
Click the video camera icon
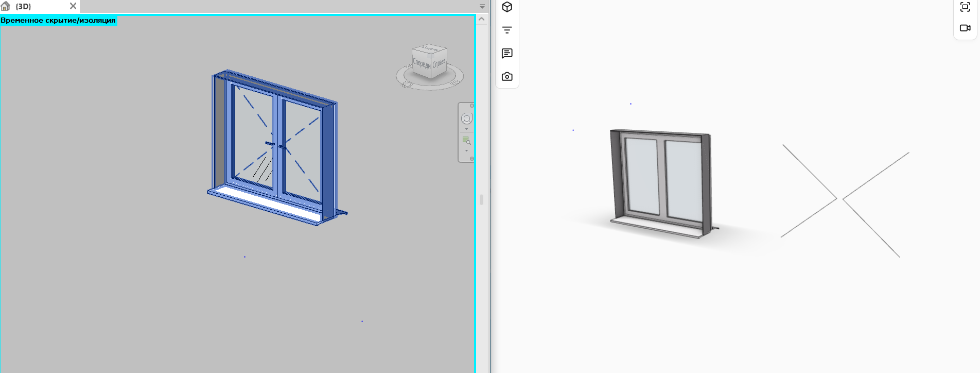(965, 28)
